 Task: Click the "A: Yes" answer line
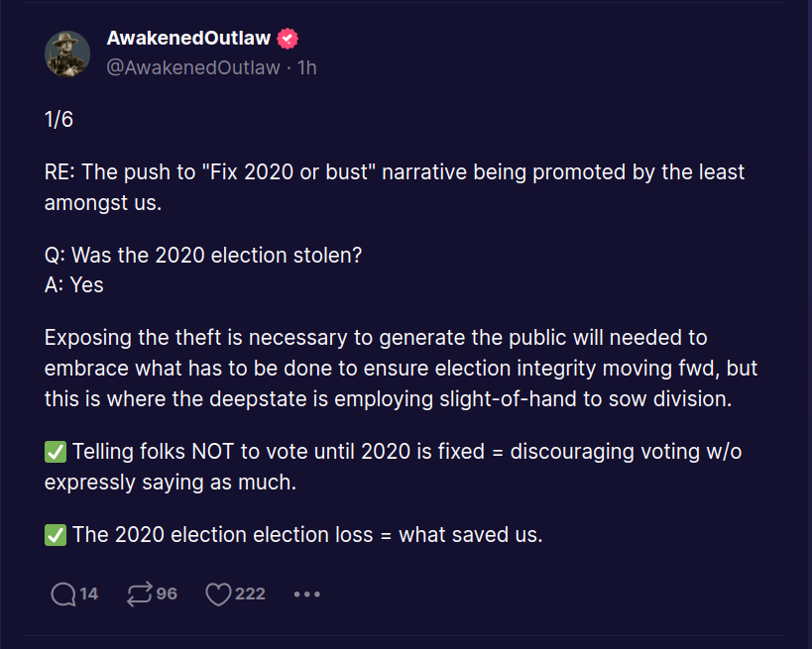74,284
